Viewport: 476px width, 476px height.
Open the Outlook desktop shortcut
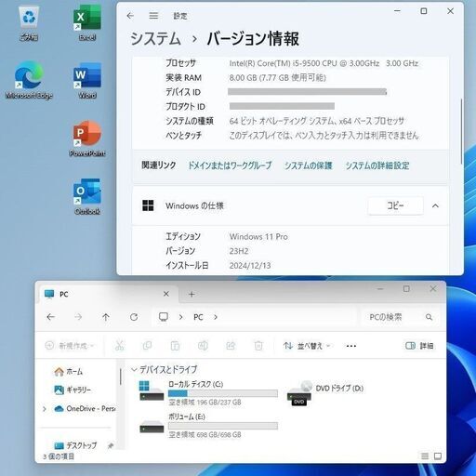pos(87,196)
